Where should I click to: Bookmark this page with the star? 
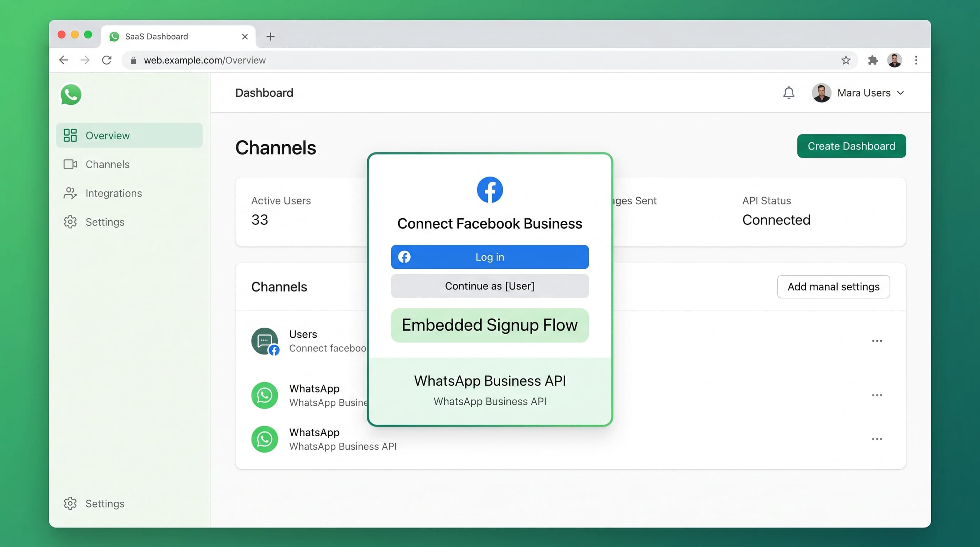pos(846,60)
